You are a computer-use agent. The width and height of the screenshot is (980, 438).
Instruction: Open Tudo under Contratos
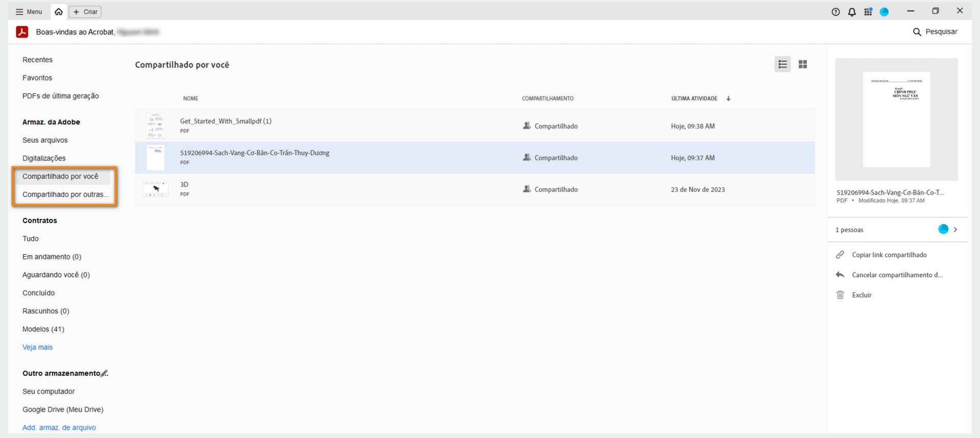click(31, 238)
